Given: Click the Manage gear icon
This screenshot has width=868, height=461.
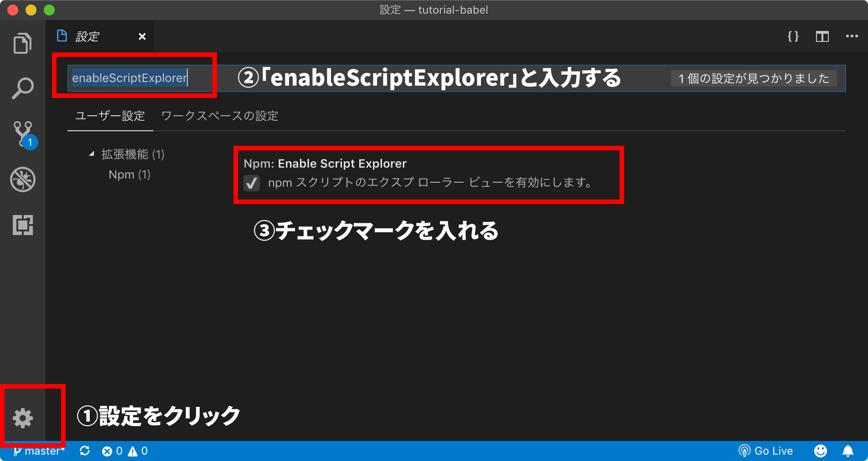Looking at the screenshot, I should 22,418.
